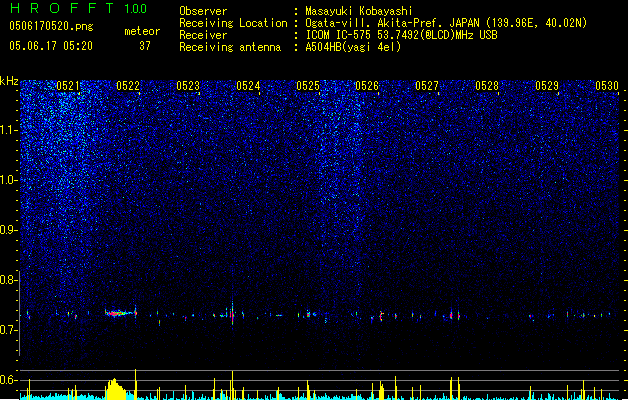Click the 0530 time marker

coord(607,86)
